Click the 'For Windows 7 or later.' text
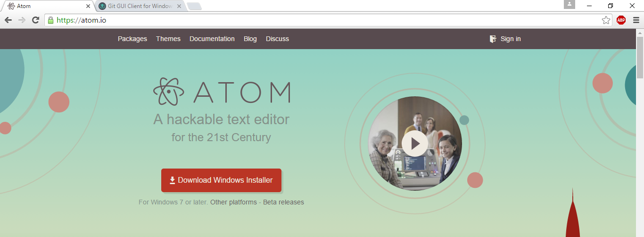644x237 pixels. point(173,202)
